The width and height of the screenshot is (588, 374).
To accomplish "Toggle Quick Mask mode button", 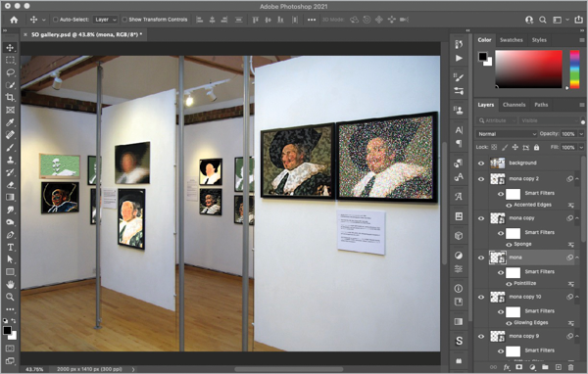I will coord(10,349).
